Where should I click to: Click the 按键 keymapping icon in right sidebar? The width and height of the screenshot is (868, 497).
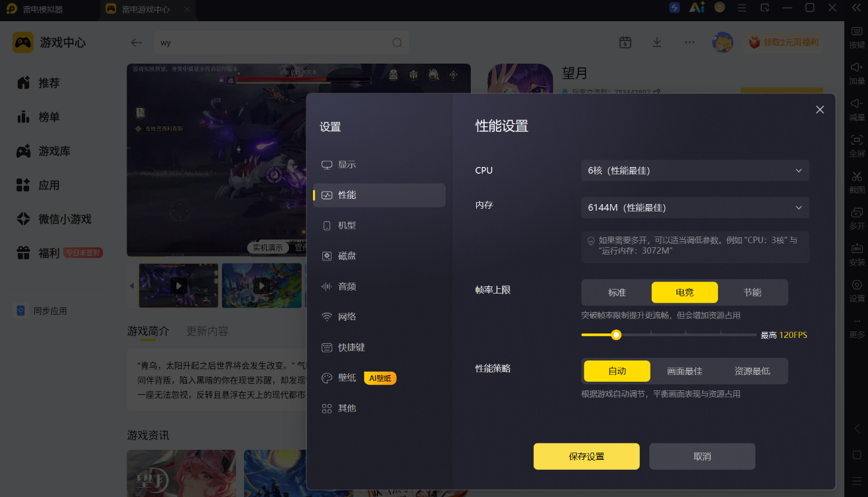coord(857,31)
